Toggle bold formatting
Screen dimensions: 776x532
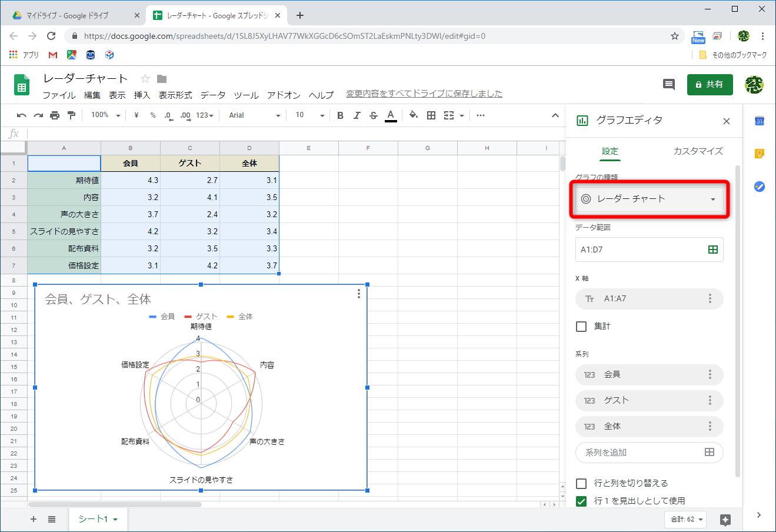point(340,115)
